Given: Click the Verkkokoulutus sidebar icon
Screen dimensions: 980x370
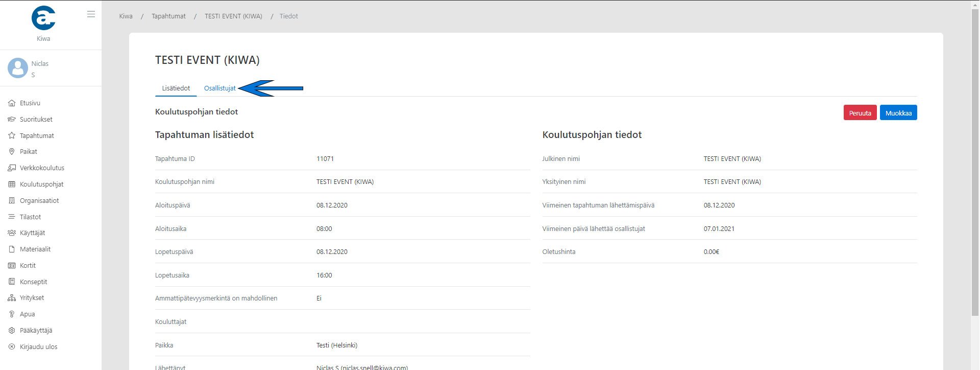Looking at the screenshot, I should pyautogui.click(x=12, y=168).
